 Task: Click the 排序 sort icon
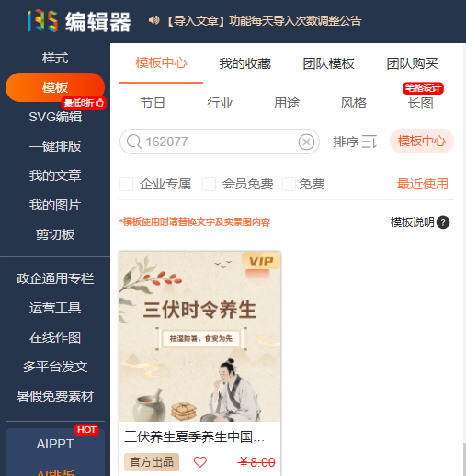pos(369,142)
